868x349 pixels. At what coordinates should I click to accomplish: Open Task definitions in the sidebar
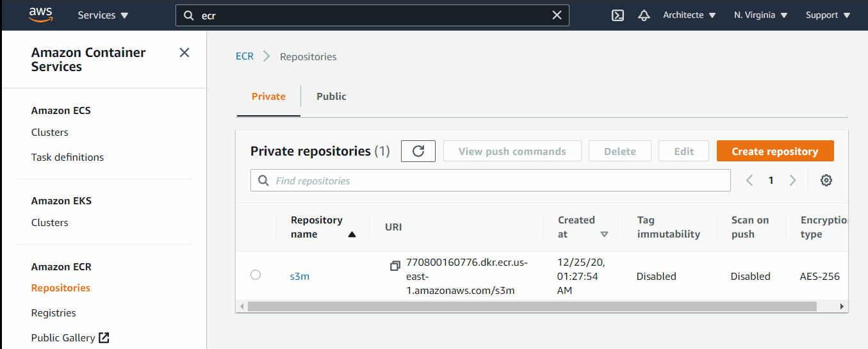coord(67,157)
